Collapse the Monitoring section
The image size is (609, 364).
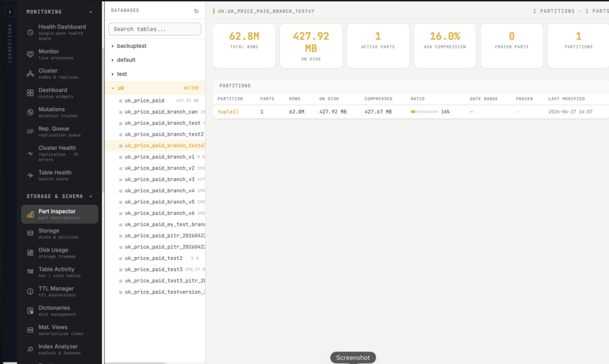click(91, 12)
